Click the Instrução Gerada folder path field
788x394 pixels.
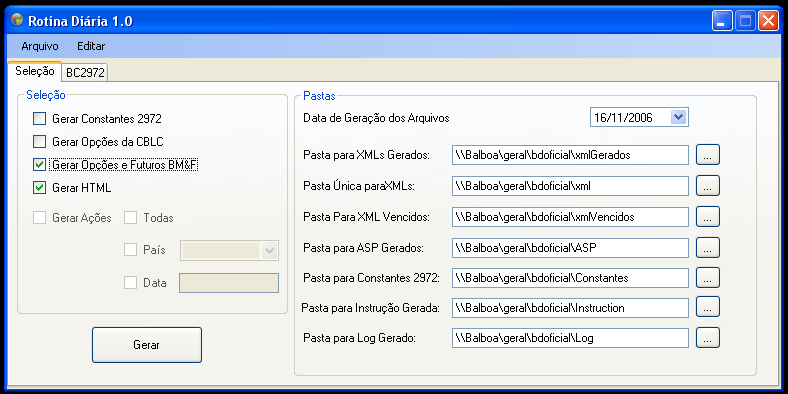(x=570, y=308)
